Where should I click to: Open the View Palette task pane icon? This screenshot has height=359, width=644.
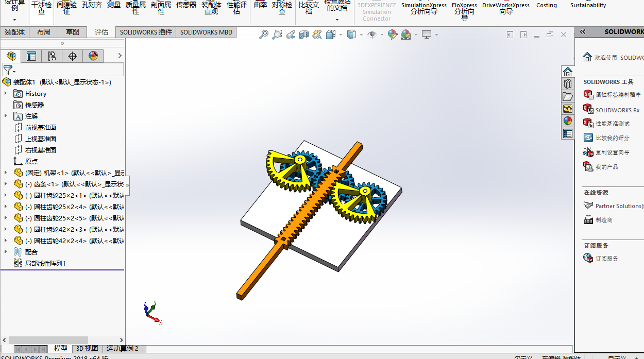click(x=567, y=109)
